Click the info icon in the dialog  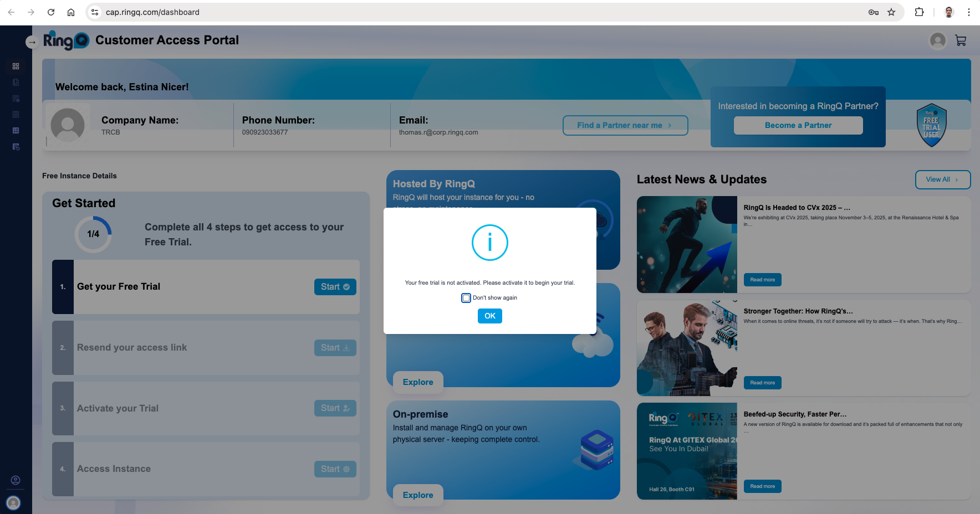(x=490, y=243)
